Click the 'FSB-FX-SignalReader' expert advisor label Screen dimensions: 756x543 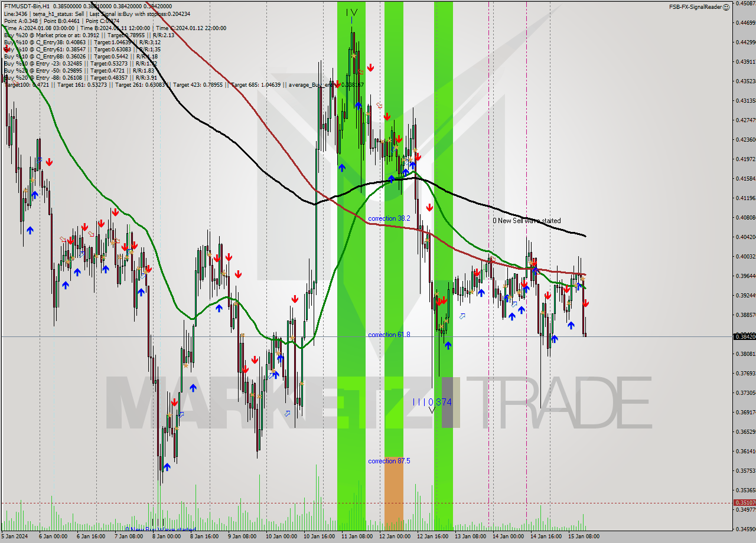point(695,7)
